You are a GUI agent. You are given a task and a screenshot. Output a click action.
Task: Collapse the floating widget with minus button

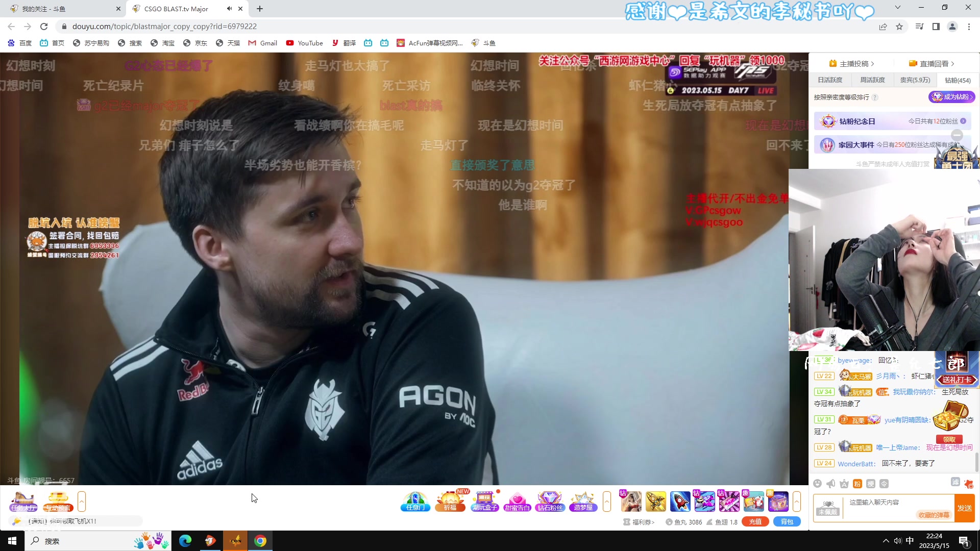click(957, 135)
